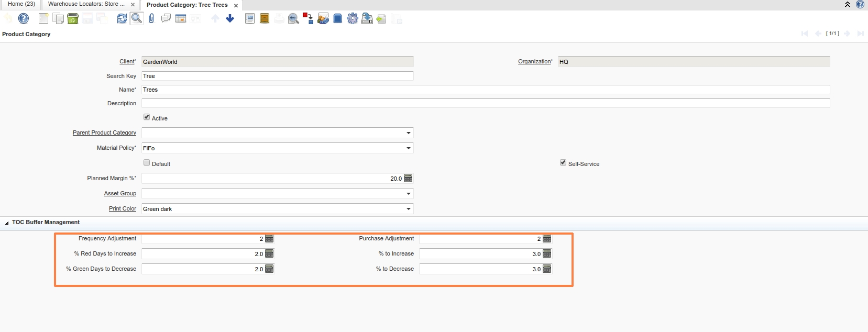Go to next record blue down arrow
Viewport: 868px width, 332px height.
coord(230,19)
